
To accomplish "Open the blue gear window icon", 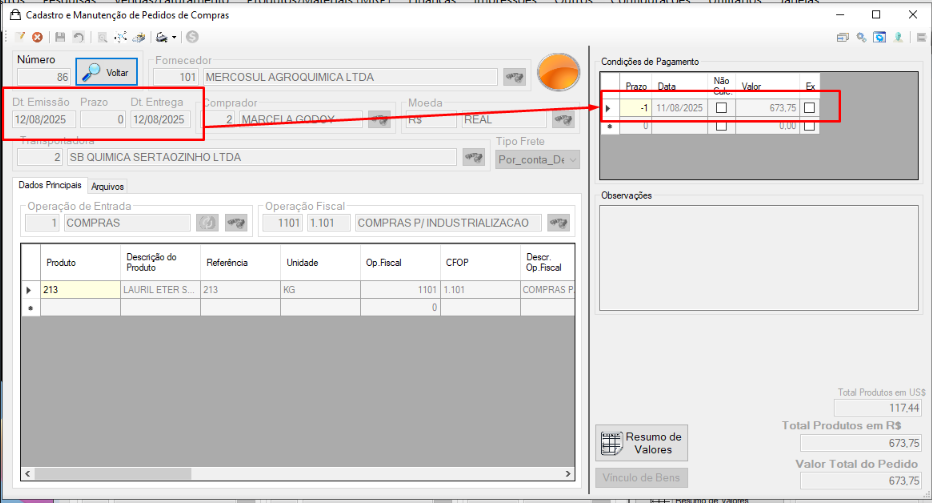I will [x=880, y=37].
